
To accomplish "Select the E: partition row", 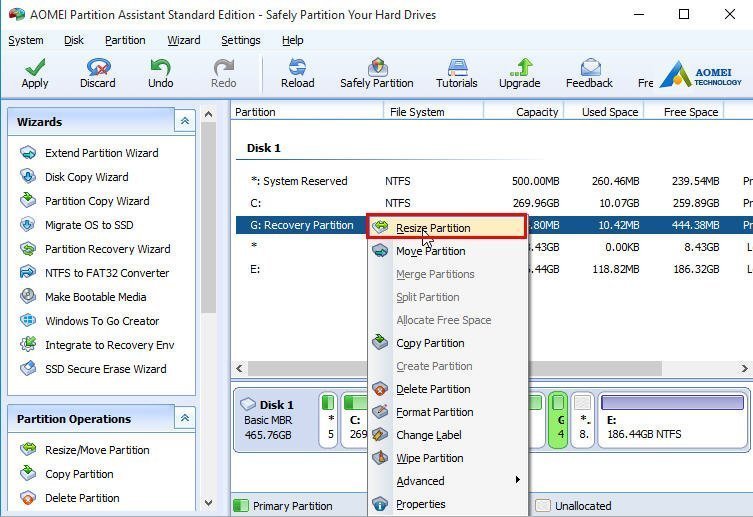I will point(494,269).
